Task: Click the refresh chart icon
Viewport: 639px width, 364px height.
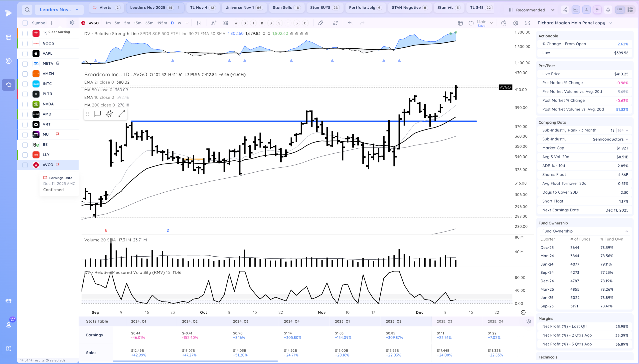Action: pos(335,23)
